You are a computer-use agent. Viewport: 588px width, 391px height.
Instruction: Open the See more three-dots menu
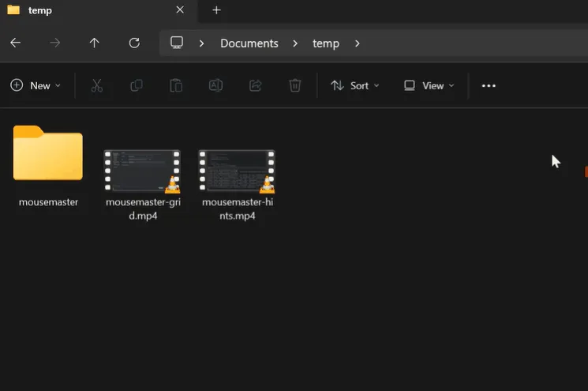pyautogui.click(x=489, y=86)
